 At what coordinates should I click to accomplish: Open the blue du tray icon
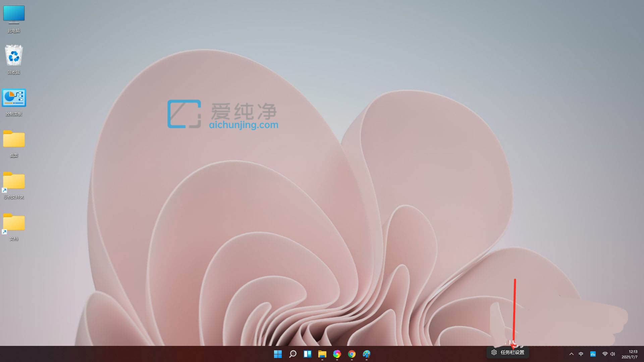pos(593,354)
